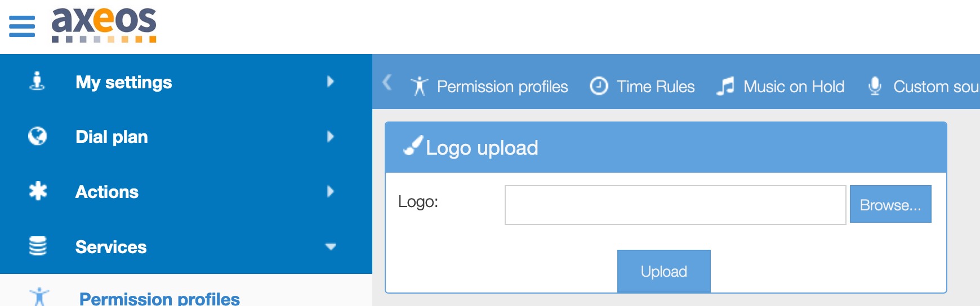Click the Dial plan globe icon
Image resolution: width=980 pixels, height=306 pixels.
point(38,136)
